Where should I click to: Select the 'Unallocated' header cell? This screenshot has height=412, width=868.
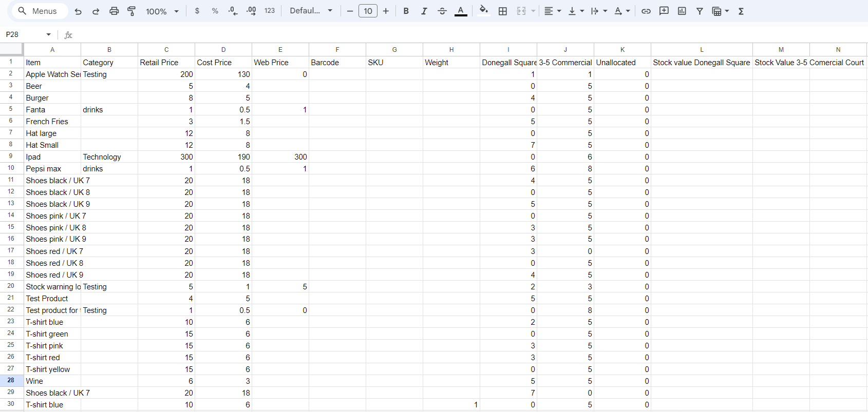[x=622, y=62]
